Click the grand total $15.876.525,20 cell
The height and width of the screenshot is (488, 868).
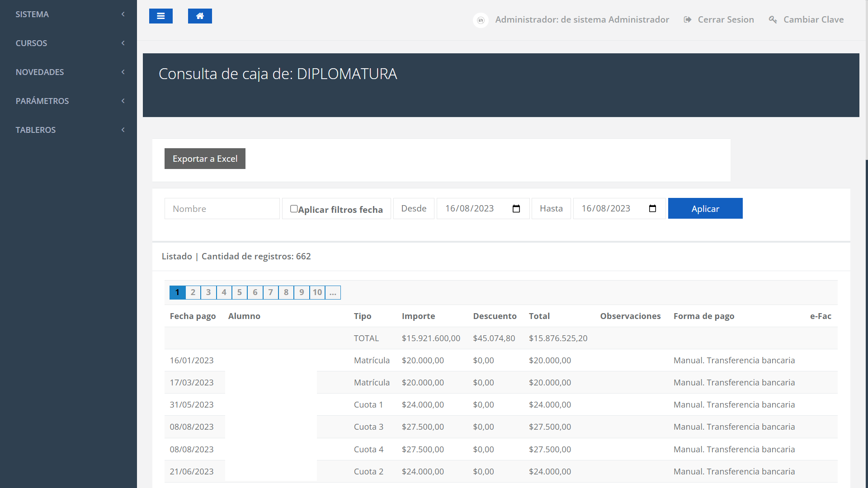pyautogui.click(x=558, y=338)
